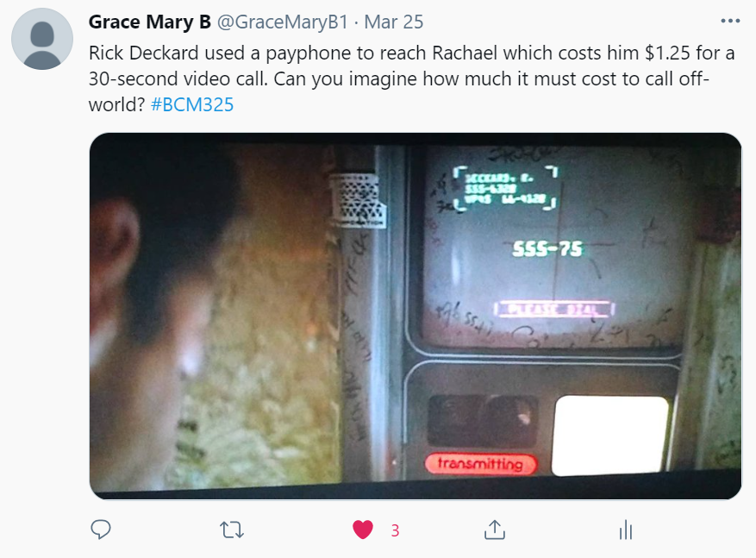Open Grace Mary B's profile avatar
Screen dimensions: 756x558
pos(42,39)
